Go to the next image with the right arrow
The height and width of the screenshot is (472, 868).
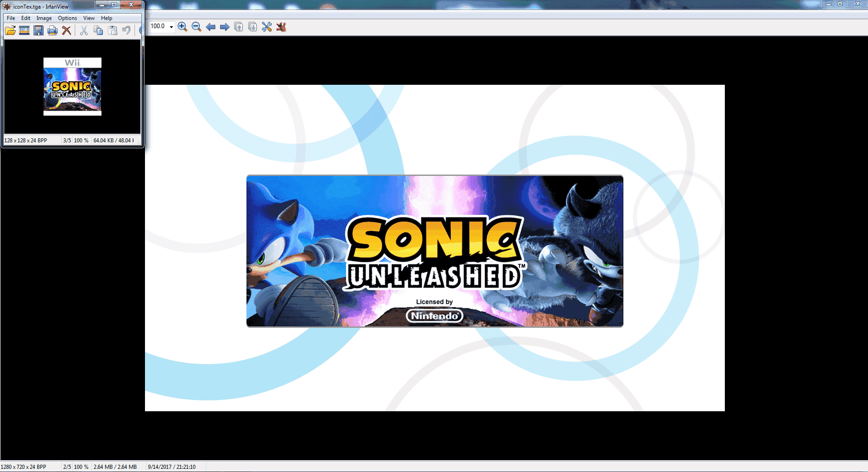[x=225, y=27]
